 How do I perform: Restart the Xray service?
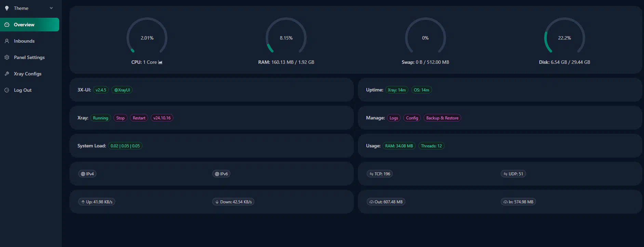(139, 118)
